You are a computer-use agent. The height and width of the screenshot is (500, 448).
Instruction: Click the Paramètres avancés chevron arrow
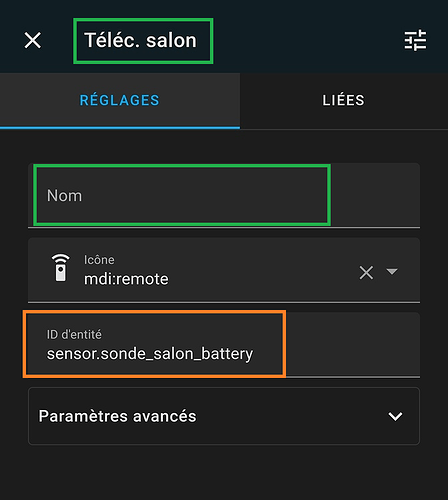395,416
